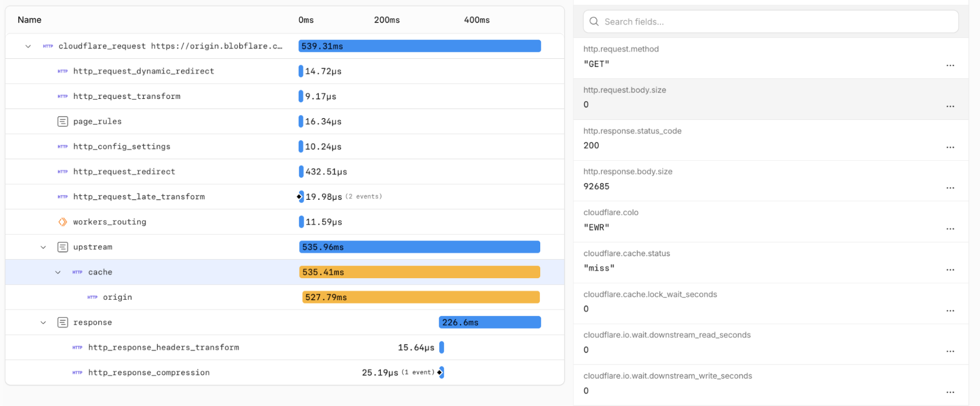
Task: Open options for downstream_read_seconds field
Action: click(x=950, y=351)
